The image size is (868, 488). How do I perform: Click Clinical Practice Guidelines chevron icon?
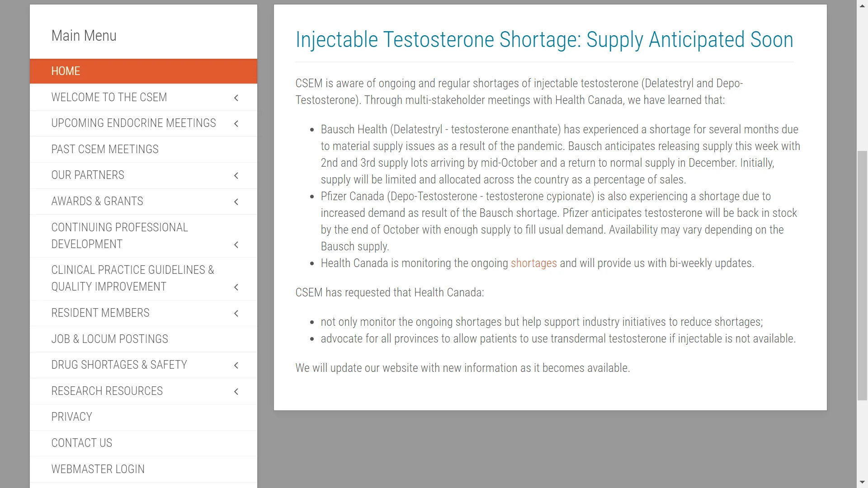(236, 287)
